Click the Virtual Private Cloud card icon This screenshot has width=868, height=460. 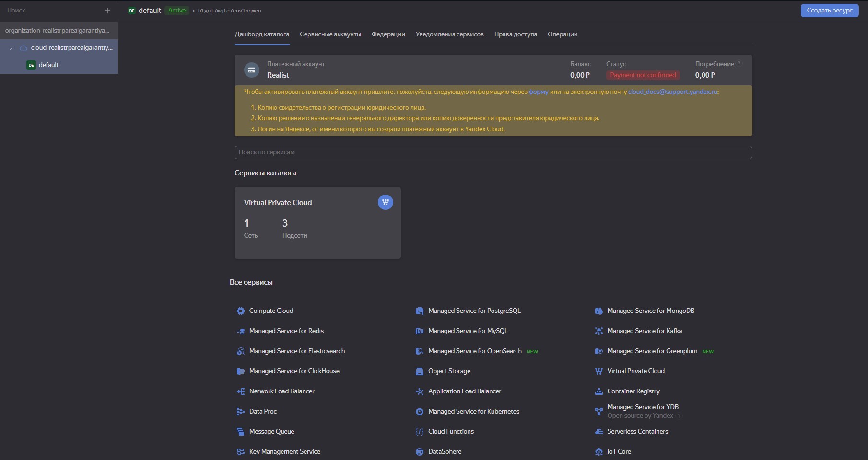(x=385, y=202)
